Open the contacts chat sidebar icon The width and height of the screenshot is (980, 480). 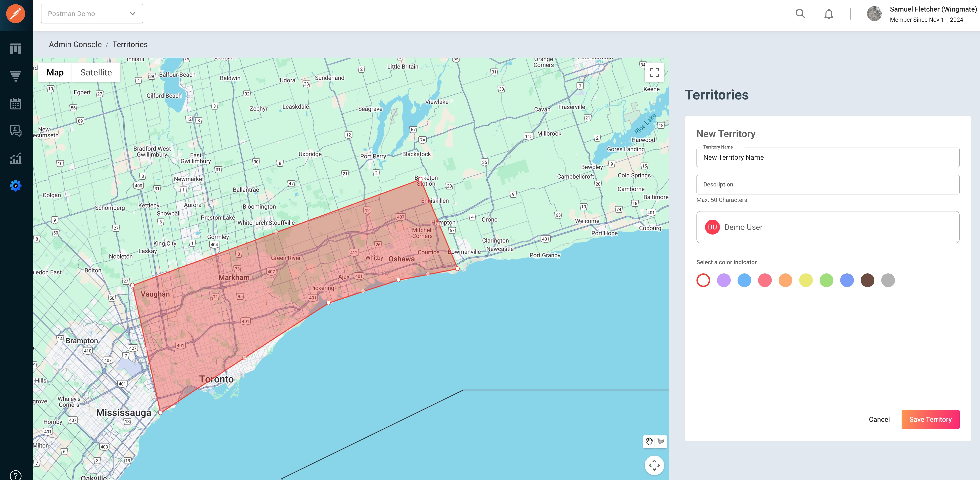tap(16, 131)
